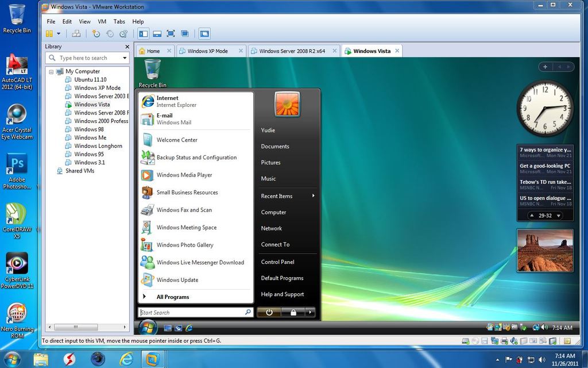
Task: Launch Windows Media Player from Start menu
Action: (x=196, y=175)
